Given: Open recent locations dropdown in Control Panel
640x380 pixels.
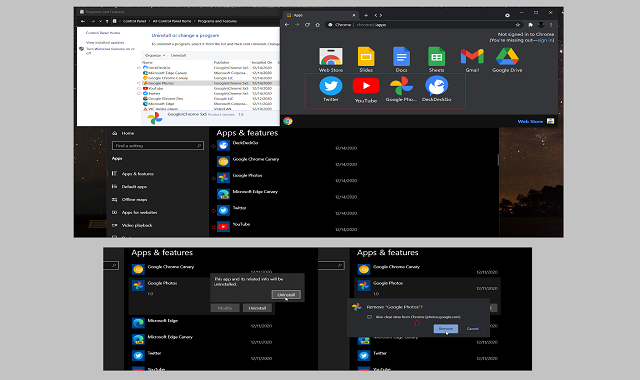Looking at the screenshot, I should click(x=100, y=21).
